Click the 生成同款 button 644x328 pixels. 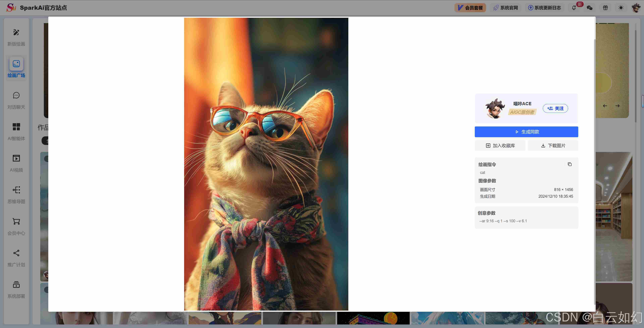tap(526, 132)
